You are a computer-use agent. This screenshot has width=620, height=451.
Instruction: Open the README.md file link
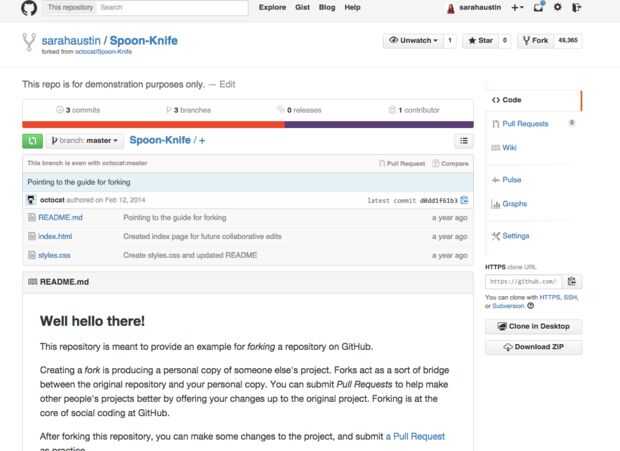[x=60, y=217]
